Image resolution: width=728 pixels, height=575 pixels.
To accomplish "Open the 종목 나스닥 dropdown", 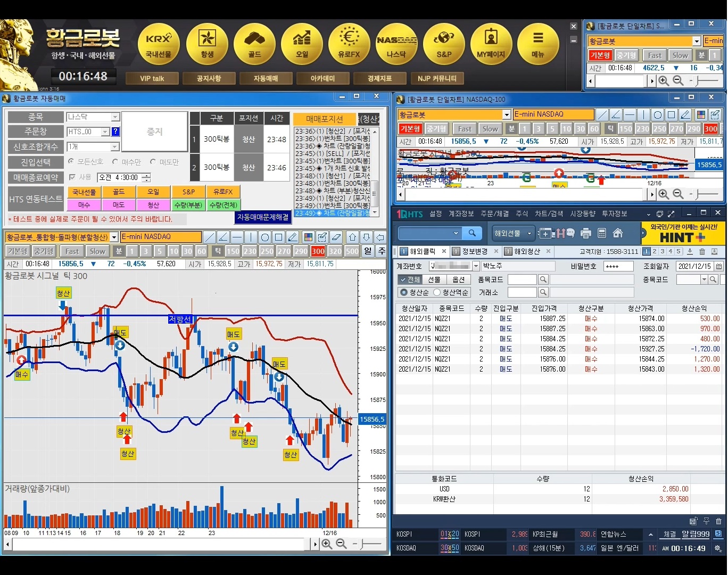I will click(x=115, y=117).
